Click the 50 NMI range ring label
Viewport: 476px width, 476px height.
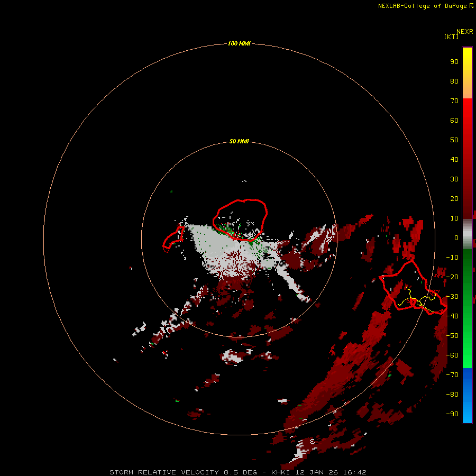click(239, 141)
